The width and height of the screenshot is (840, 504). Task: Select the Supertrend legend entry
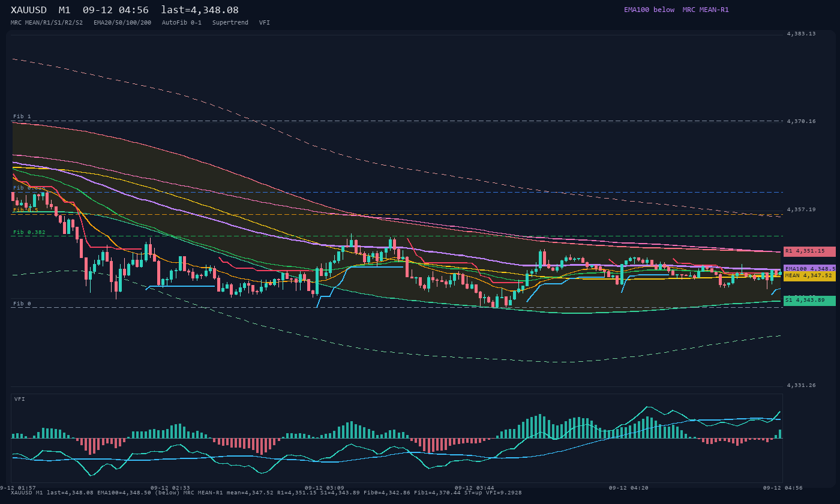(230, 22)
